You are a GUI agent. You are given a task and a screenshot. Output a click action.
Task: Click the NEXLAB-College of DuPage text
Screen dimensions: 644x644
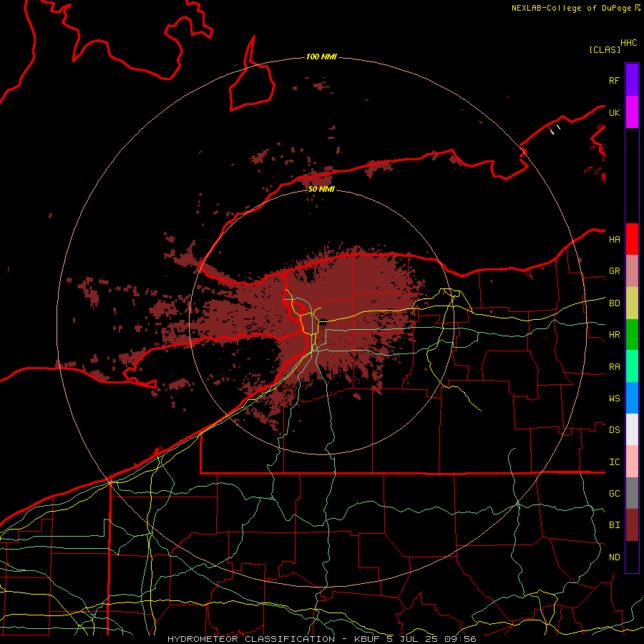(x=572, y=8)
